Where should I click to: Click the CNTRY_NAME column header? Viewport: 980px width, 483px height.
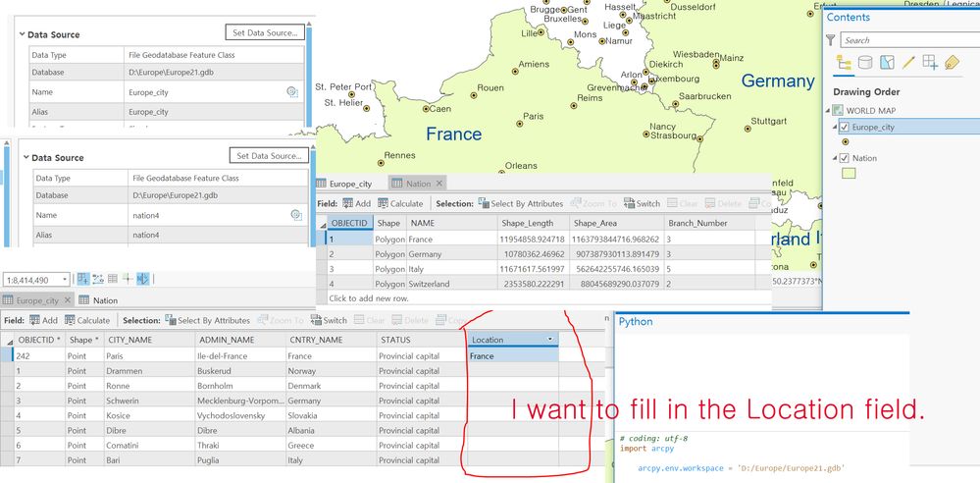(330, 340)
